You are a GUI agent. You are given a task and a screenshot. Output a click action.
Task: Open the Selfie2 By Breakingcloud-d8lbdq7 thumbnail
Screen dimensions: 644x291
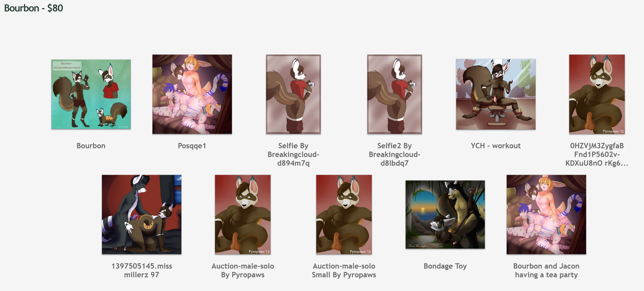395,94
